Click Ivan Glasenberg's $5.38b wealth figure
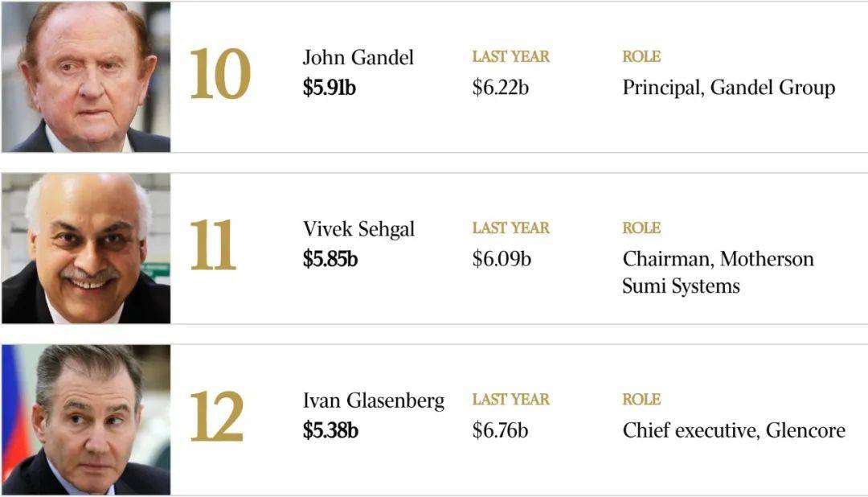 (x=330, y=430)
